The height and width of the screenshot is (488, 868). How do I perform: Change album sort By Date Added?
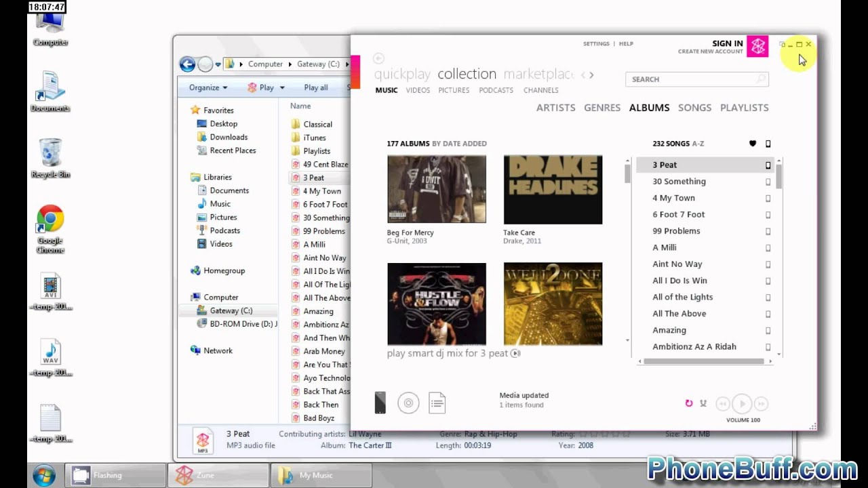[x=459, y=144]
